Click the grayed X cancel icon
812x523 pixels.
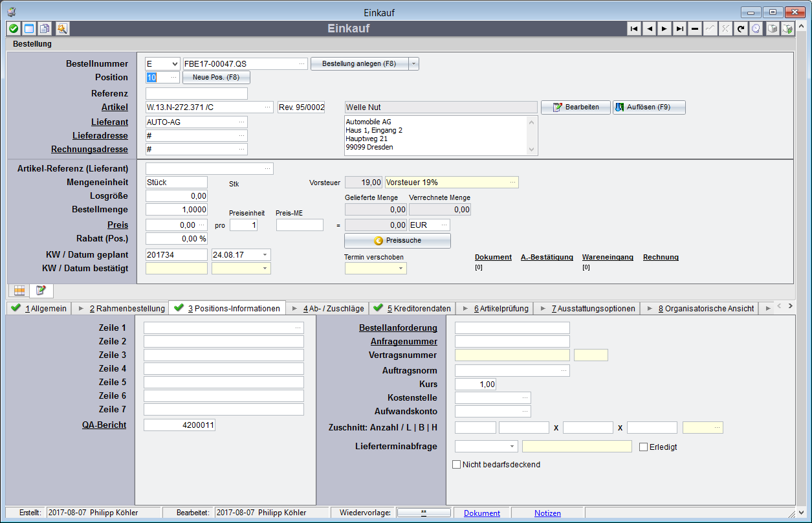pos(725,28)
